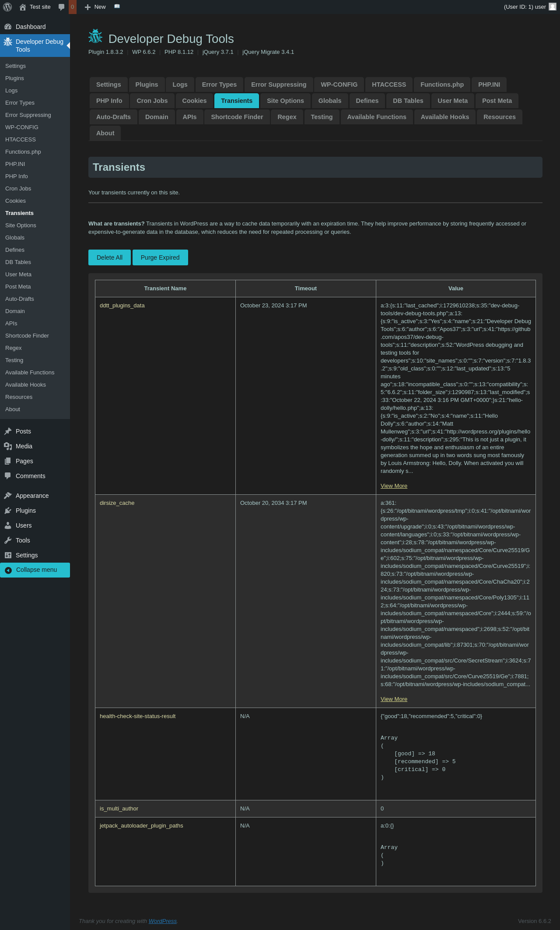This screenshot has height=930, width=560.
Task: Open the user avatar in top right
Action: [x=553, y=7]
